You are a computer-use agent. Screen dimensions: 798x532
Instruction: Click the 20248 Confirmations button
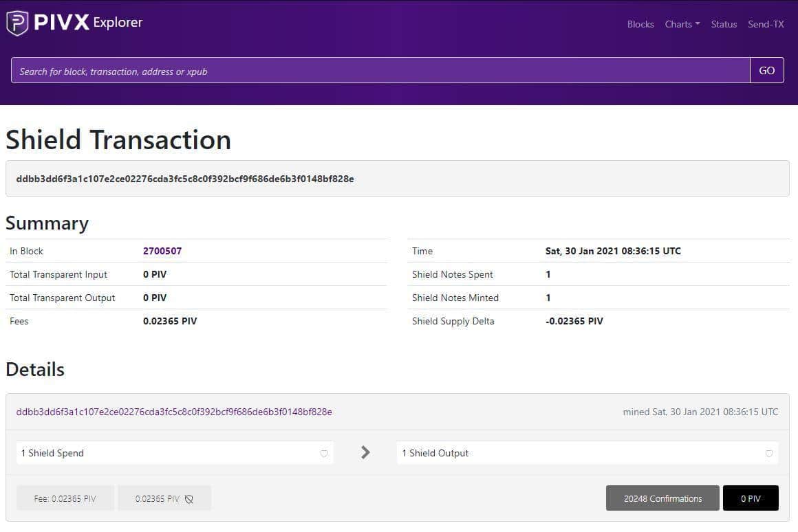[662, 498]
